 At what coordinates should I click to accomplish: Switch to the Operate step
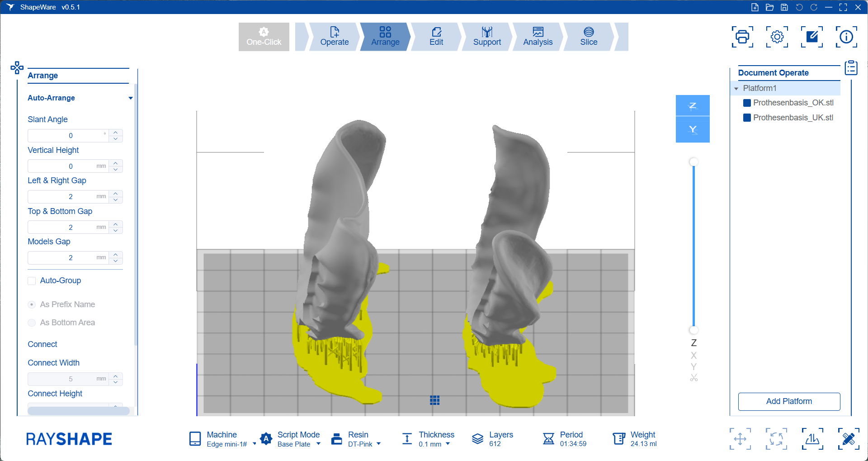[335, 37]
